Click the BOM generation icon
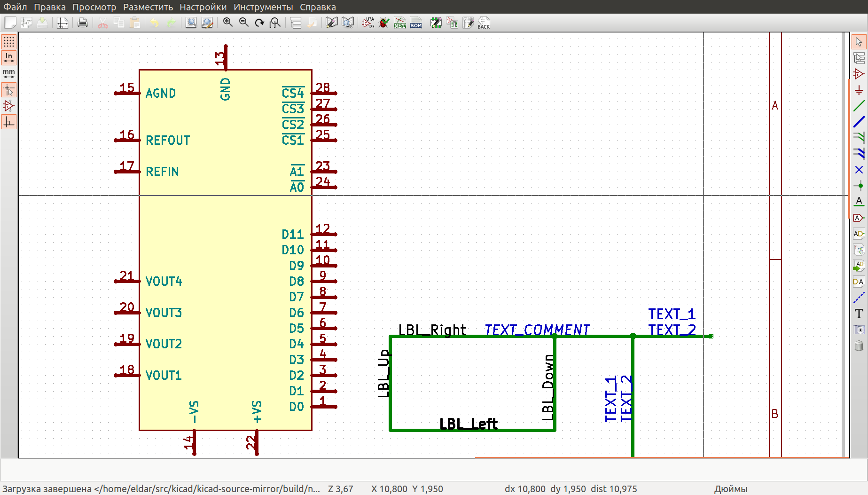868x495 pixels. (x=416, y=23)
